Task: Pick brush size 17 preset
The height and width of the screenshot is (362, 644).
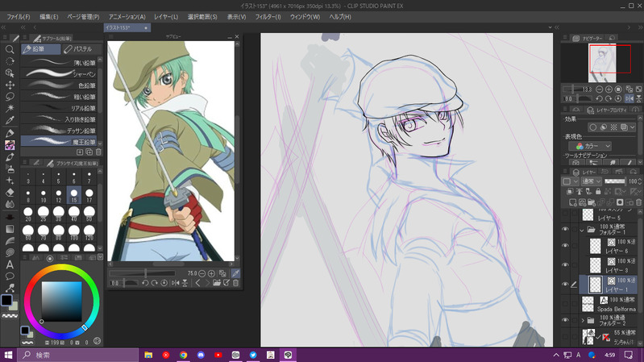Action: click(x=89, y=195)
